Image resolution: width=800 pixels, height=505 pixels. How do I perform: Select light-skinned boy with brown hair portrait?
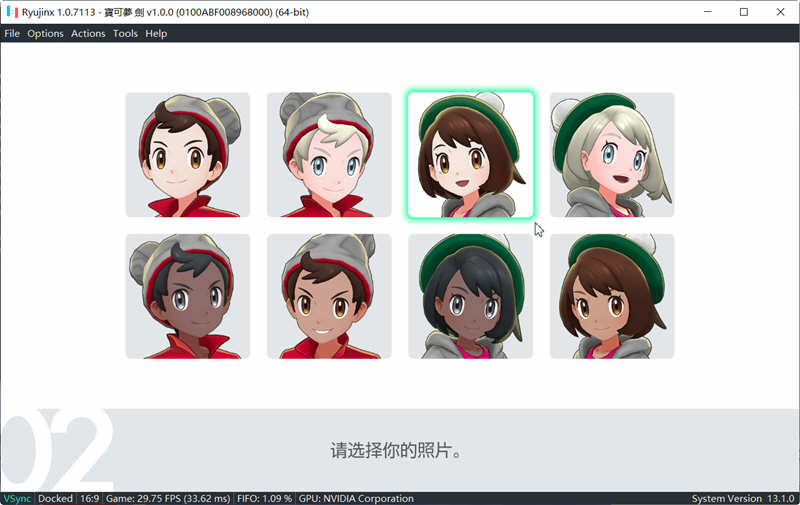tap(188, 155)
